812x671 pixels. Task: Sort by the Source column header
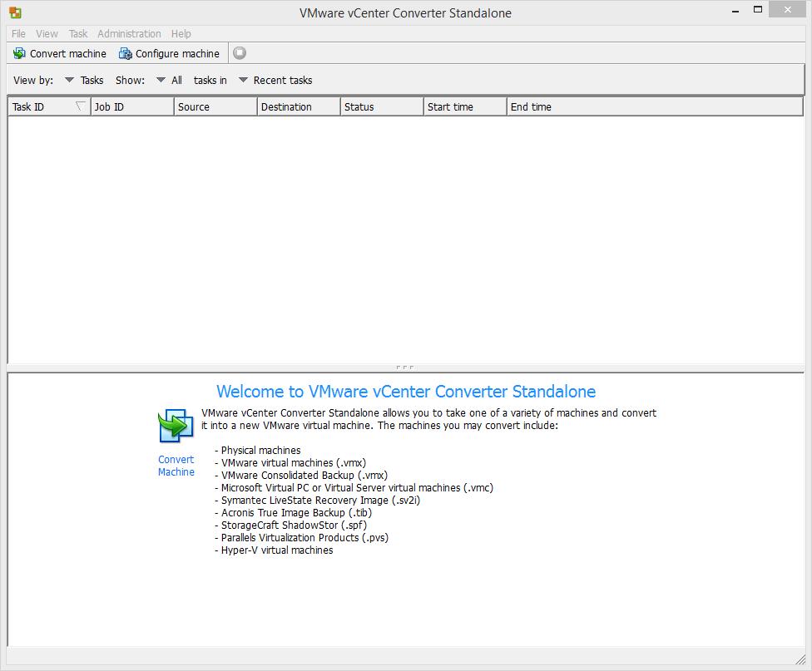tap(215, 106)
